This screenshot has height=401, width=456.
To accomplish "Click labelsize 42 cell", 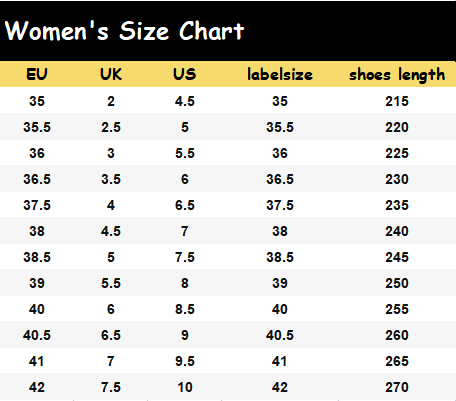I will [280, 387].
